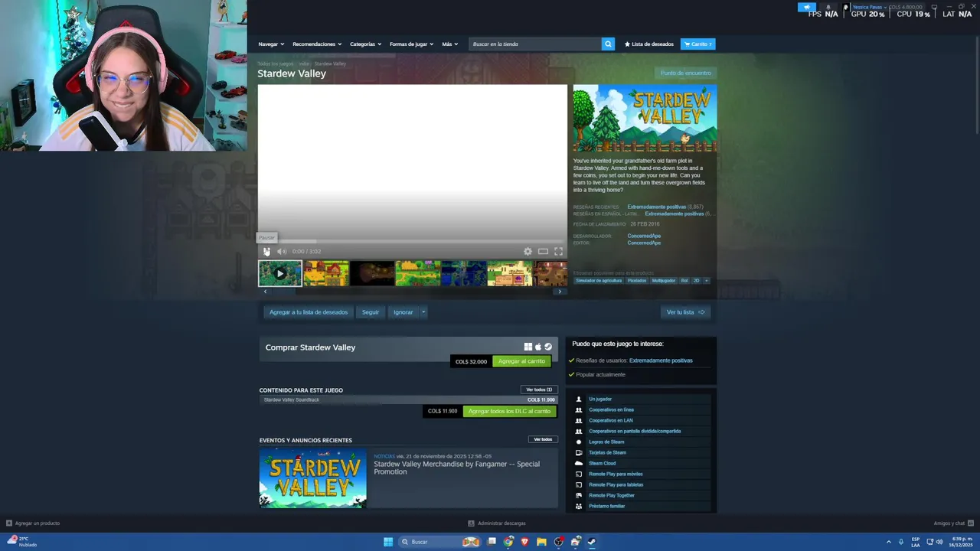Open Google Chrome from the taskbar
The width and height of the screenshot is (980, 551).
(x=508, y=542)
